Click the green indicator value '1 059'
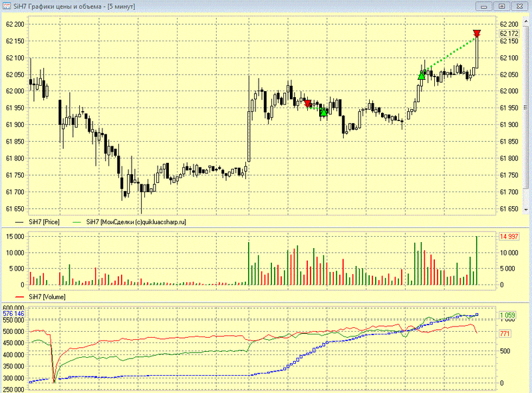Viewport: 532px width, 393px height. coord(507,315)
